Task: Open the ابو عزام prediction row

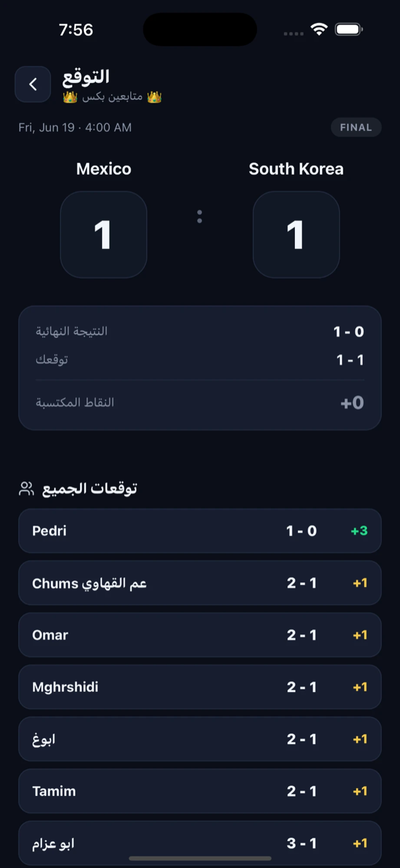Action: pyautogui.click(x=200, y=843)
